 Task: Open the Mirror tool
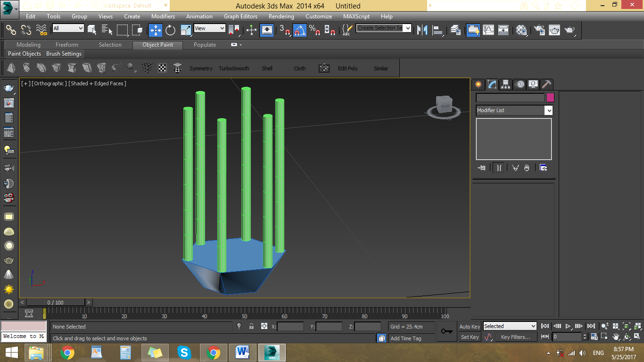422,30
